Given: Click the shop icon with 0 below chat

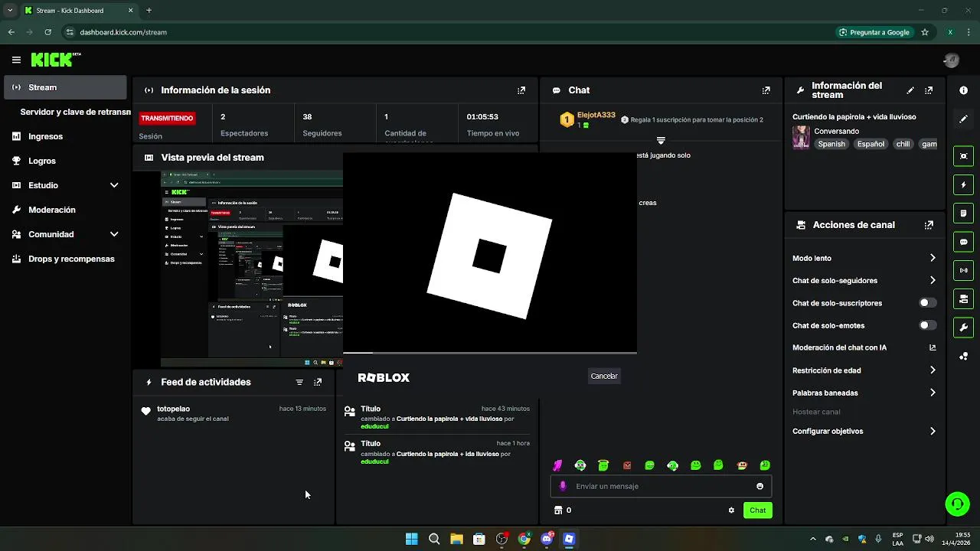Looking at the screenshot, I should [x=563, y=510].
